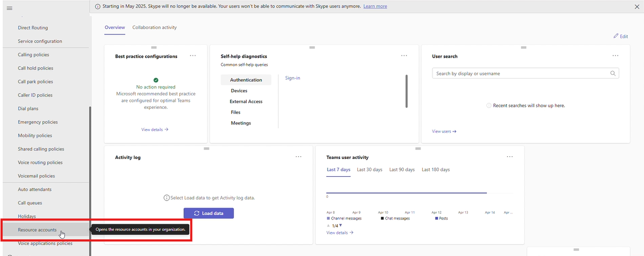Open Activity log more options
644x256 pixels.
pyautogui.click(x=299, y=157)
